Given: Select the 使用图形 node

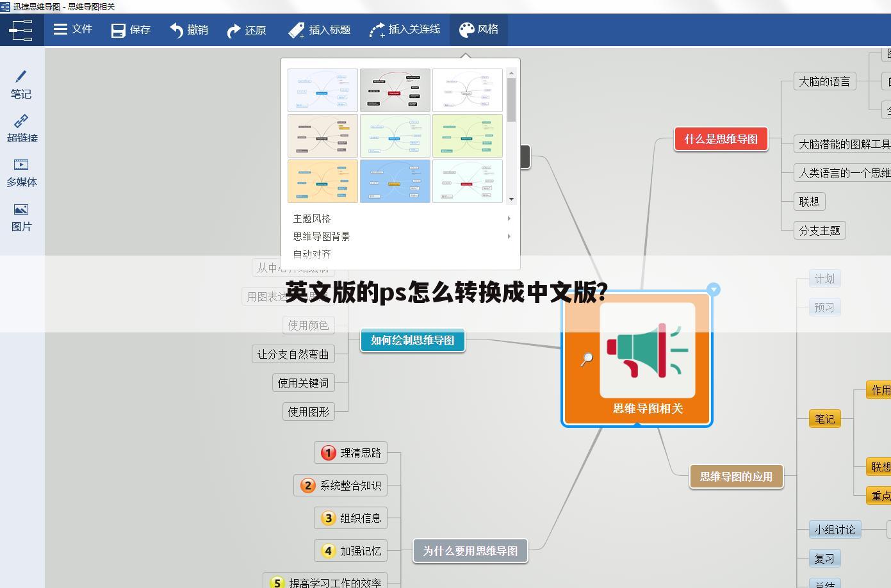Looking at the screenshot, I should [x=308, y=412].
